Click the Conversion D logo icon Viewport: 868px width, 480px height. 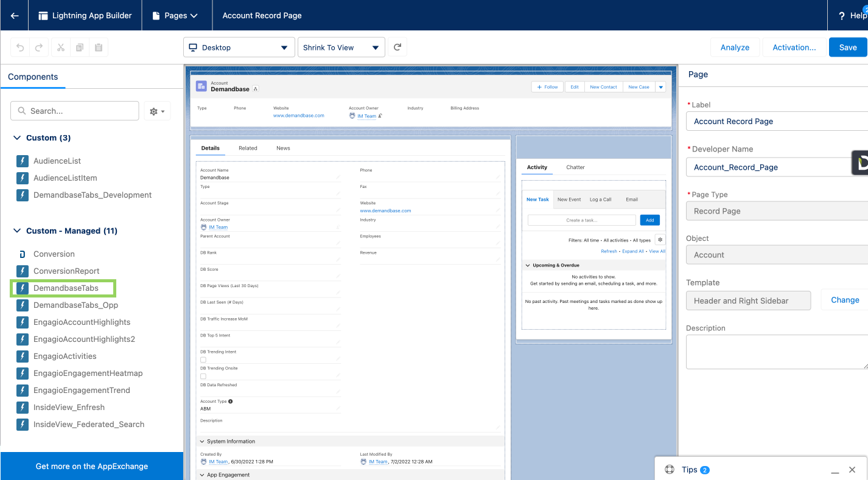23,254
